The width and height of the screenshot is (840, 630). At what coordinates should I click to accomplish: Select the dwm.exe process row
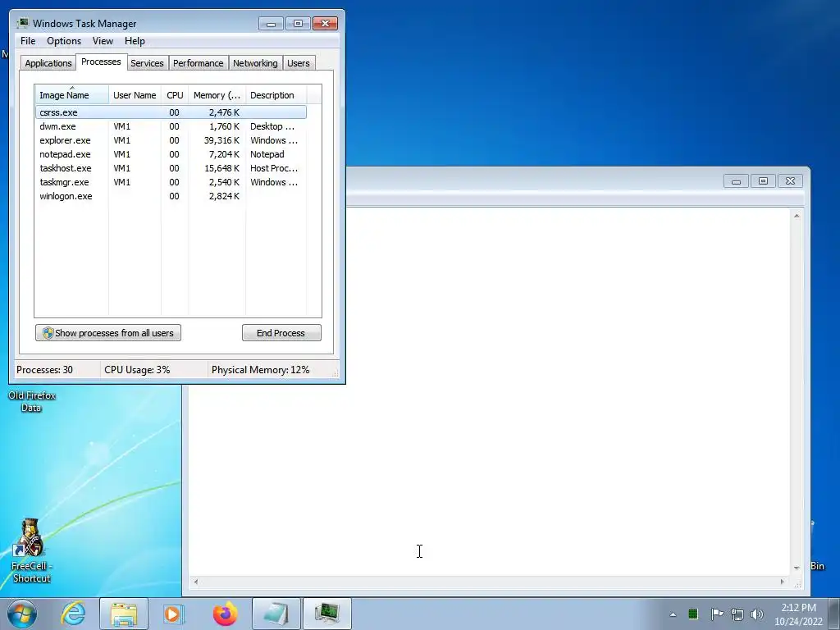click(x=171, y=126)
